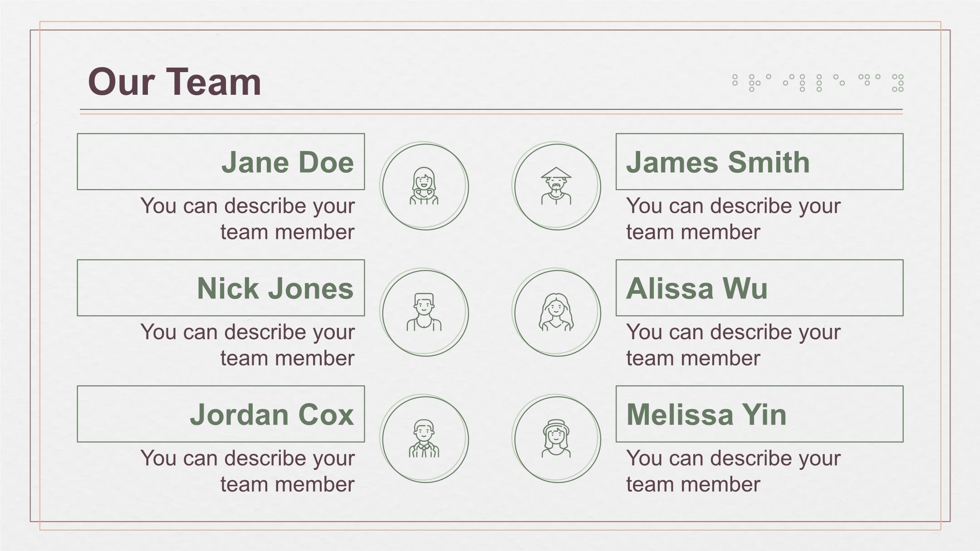
Task: Click the James Smith name box
Action: point(759,161)
